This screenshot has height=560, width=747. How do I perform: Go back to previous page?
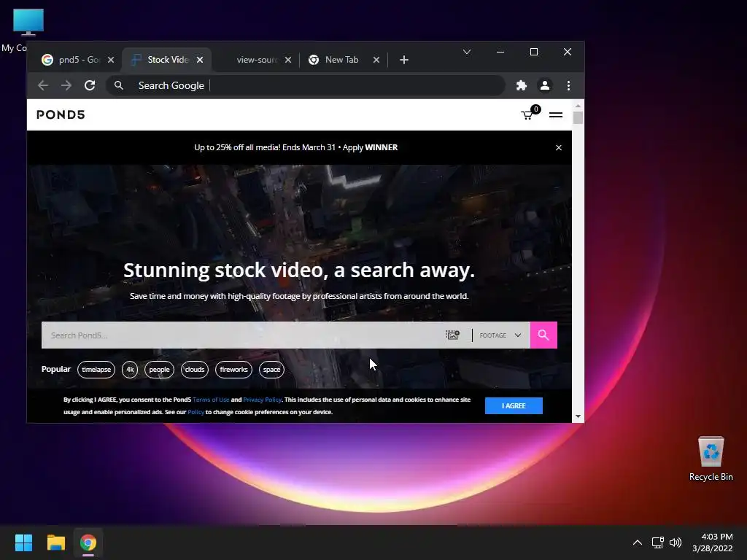pyautogui.click(x=43, y=85)
